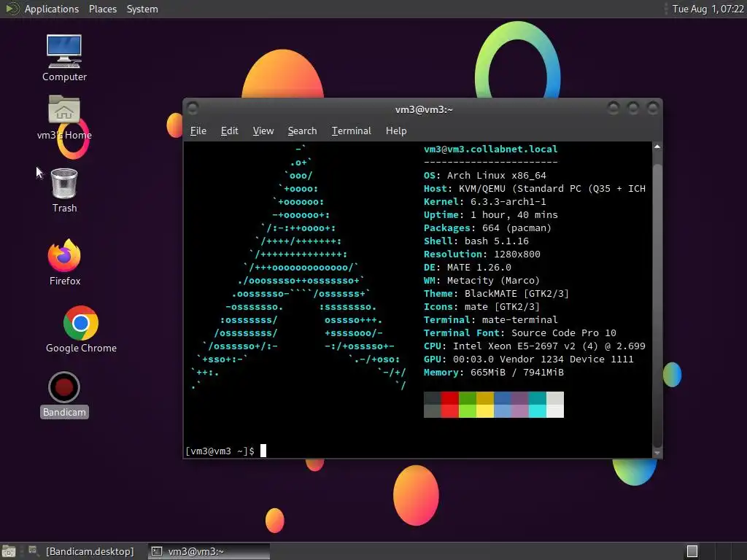This screenshot has width=747, height=560.
Task: Click the Terminal: mate-terminal line
Action: coord(491,319)
